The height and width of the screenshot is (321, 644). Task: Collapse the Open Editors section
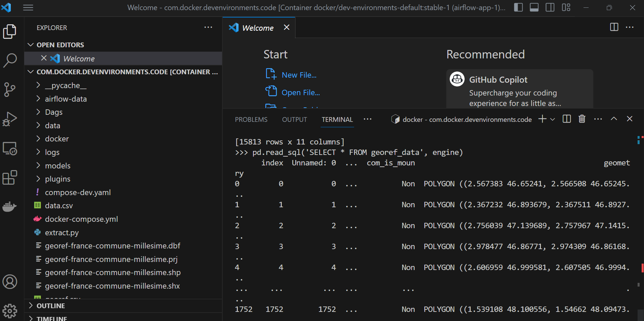pos(123,45)
